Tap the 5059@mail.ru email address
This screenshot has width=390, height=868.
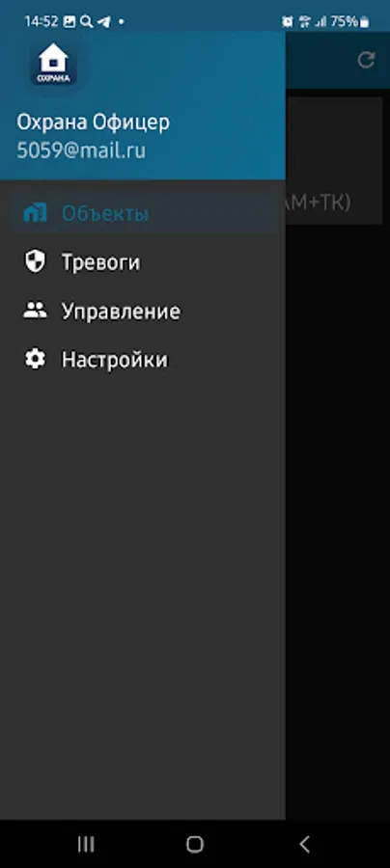81,151
